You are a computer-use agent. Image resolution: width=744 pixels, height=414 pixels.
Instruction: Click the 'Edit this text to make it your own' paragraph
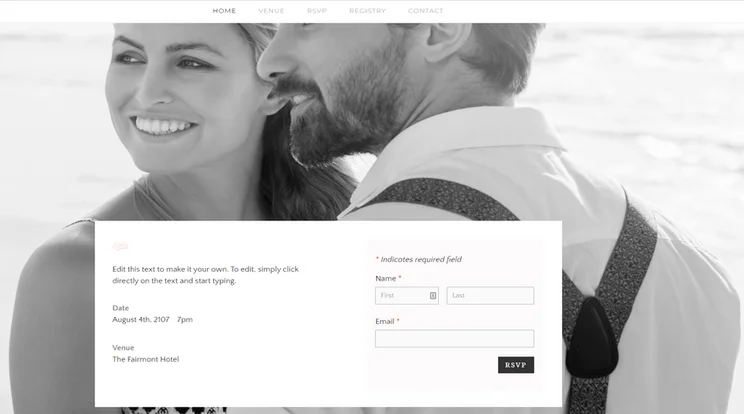pyautogui.click(x=205, y=275)
